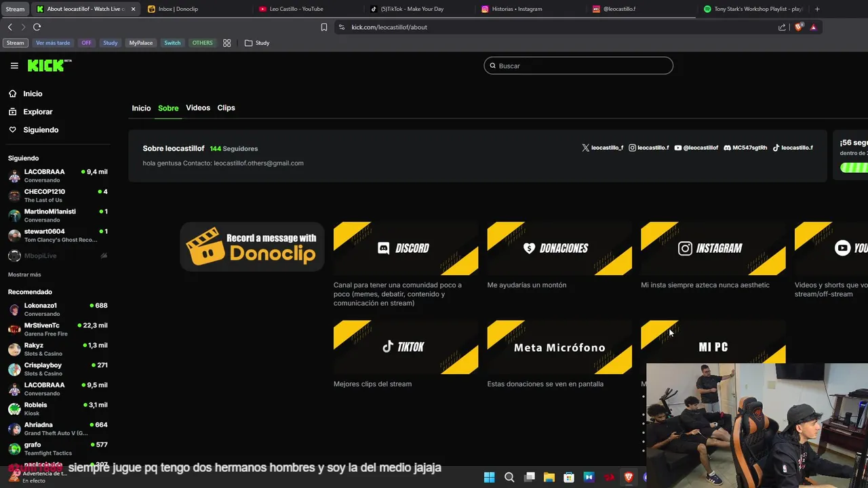
Task: Open MrStivenTc recommended channel
Action: pyautogui.click(x=58, y=329)
